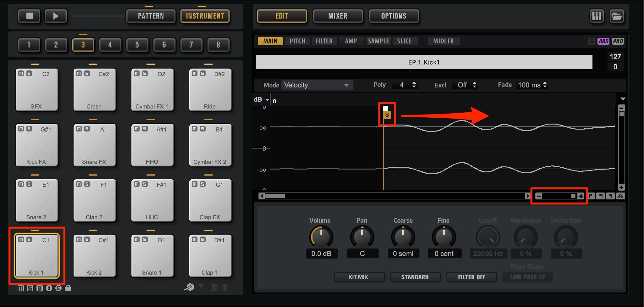Click the save preset disk icon

(214, 287)
